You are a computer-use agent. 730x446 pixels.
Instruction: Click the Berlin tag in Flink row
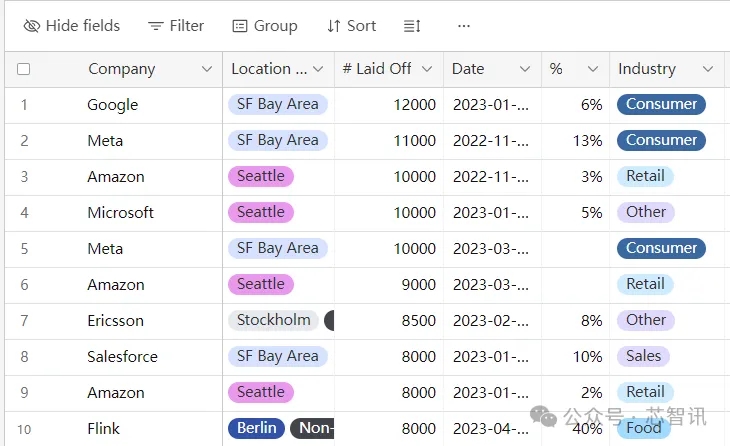pyautogui.click(x=257, y=428)
